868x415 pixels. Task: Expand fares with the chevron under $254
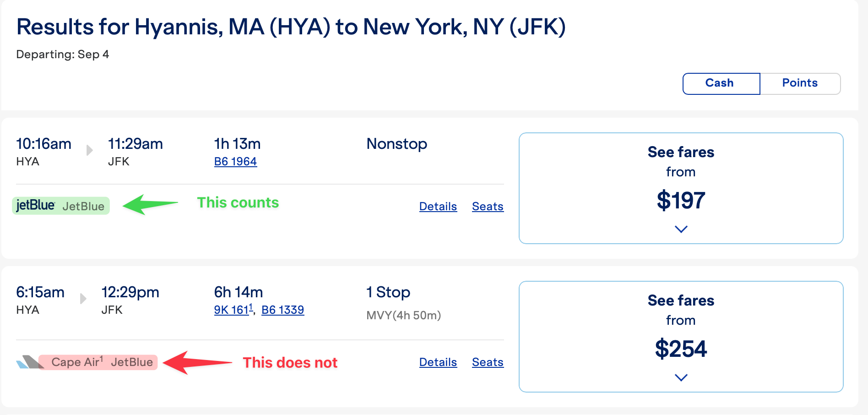pos(681,377)
